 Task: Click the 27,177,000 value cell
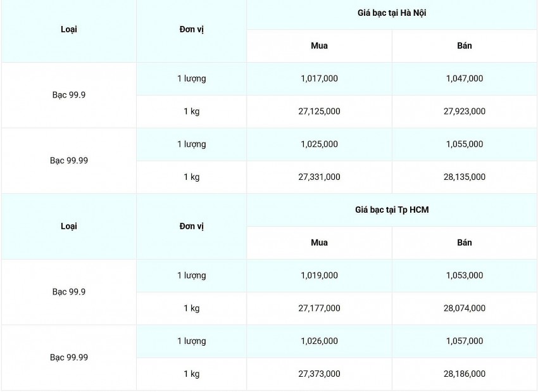click(x=319, y=308)
